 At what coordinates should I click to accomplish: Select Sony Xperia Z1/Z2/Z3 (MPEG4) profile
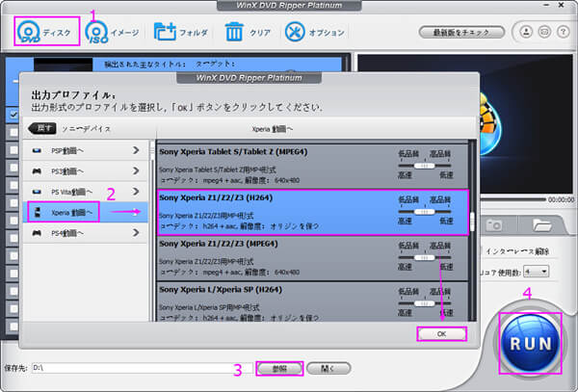tap(312, 258)
